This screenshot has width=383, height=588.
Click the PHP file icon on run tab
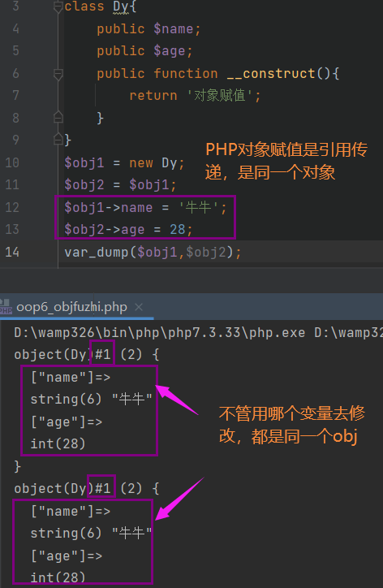tap(6, 307)
